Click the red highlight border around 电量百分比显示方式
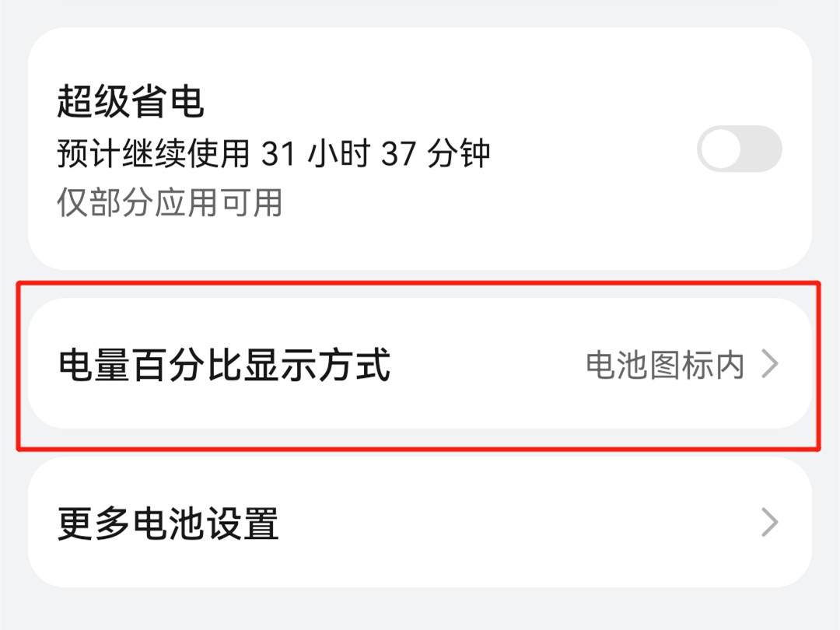The width and height of the screenshot is (840, 630). pyautogui.click(x=418, y=282)
